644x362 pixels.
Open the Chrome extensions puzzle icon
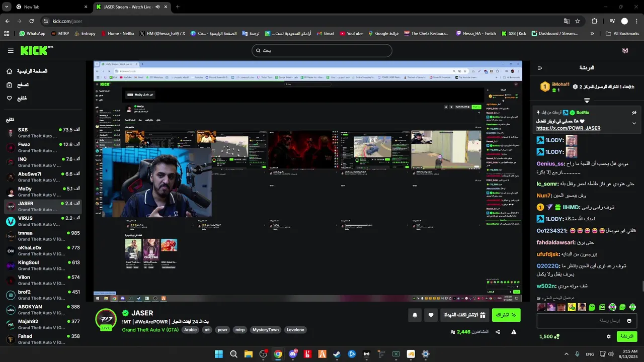coord(595,21)
